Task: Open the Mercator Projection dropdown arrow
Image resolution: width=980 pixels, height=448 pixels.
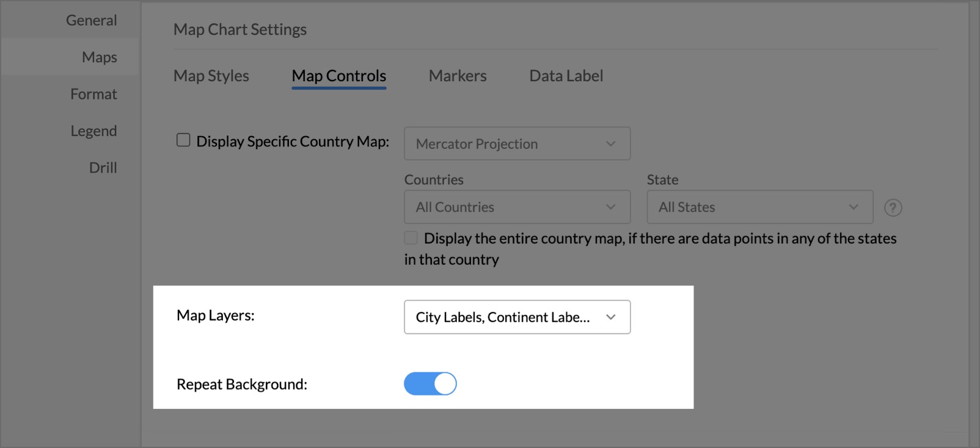Action: [610, 143]
